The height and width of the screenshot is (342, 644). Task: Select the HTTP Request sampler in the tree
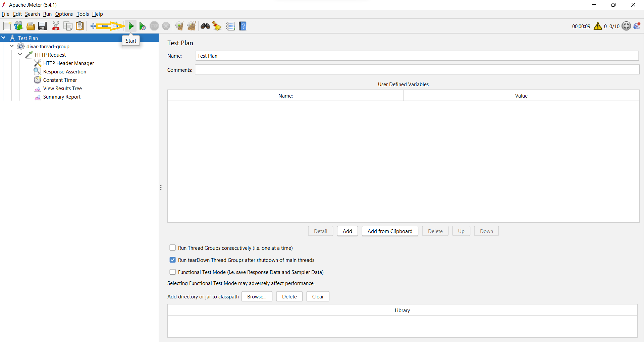tap(50, 55)
